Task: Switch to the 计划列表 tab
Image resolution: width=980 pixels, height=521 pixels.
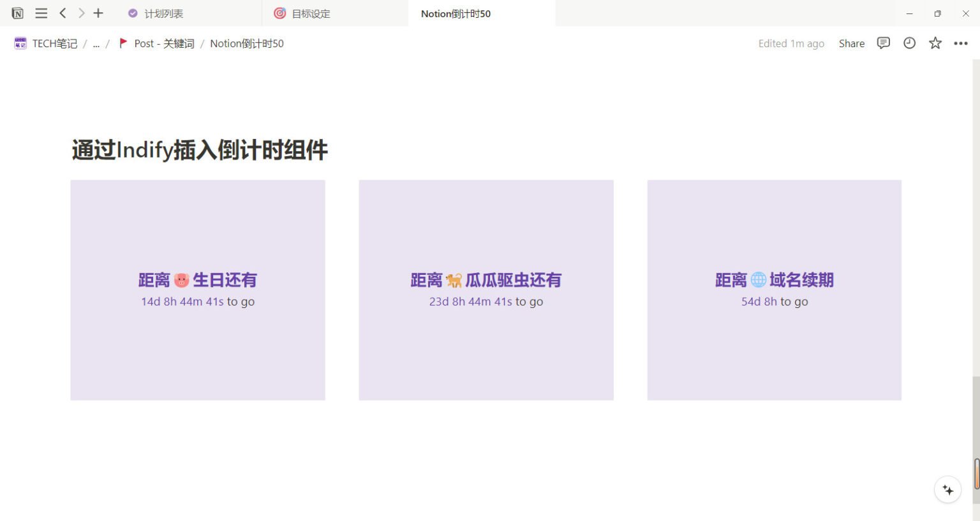Action: pyautogui.click(x=163, y=13)
